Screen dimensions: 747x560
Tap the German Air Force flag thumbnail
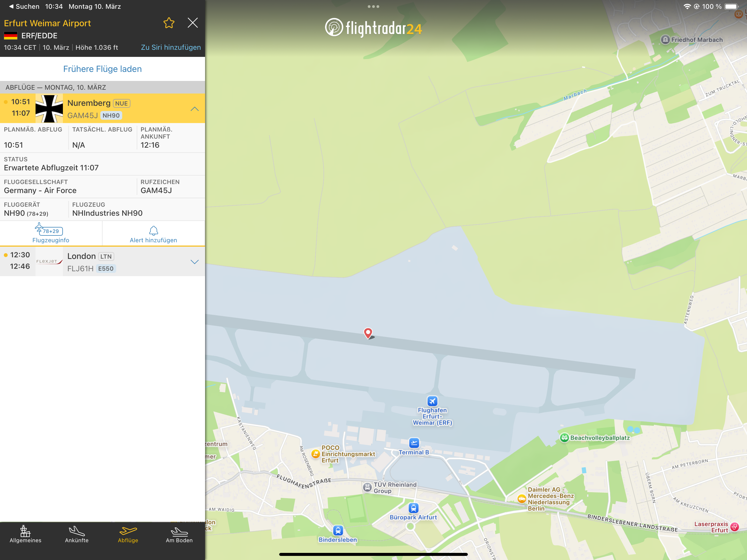[49, 109]
